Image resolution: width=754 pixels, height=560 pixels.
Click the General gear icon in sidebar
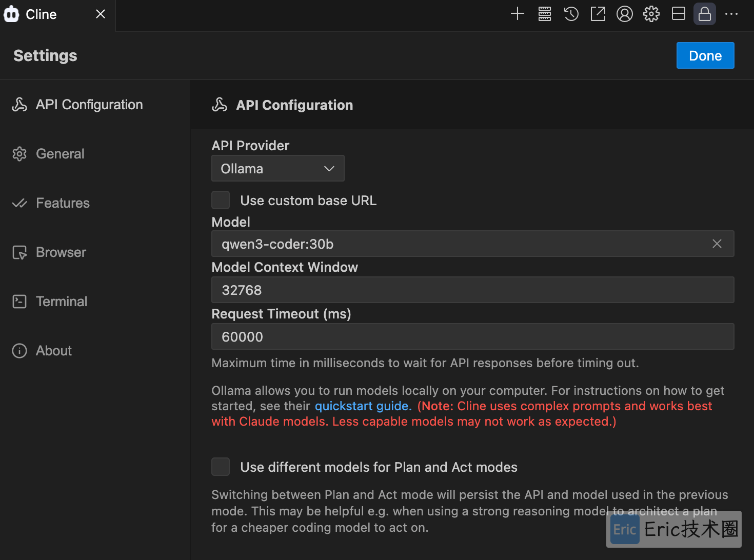point(19,154)
